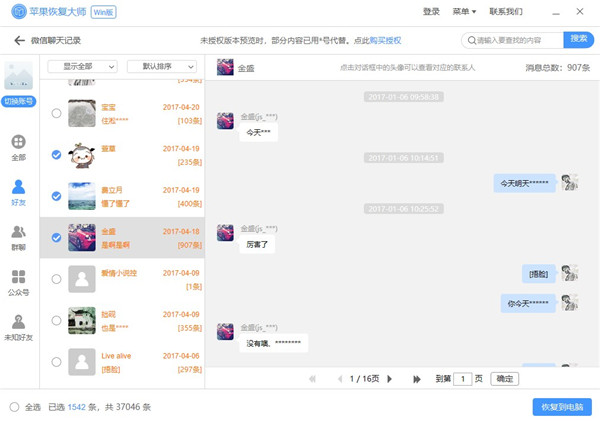Open the Live alive default avatar
Image resolution: width=600 pixels, height=421 pixels.
pos(82,362)
